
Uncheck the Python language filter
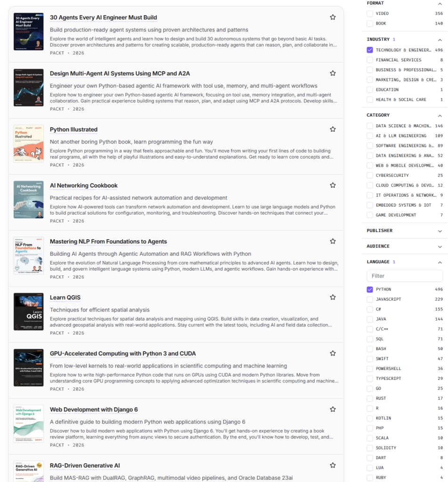click(x=370, y=289)
